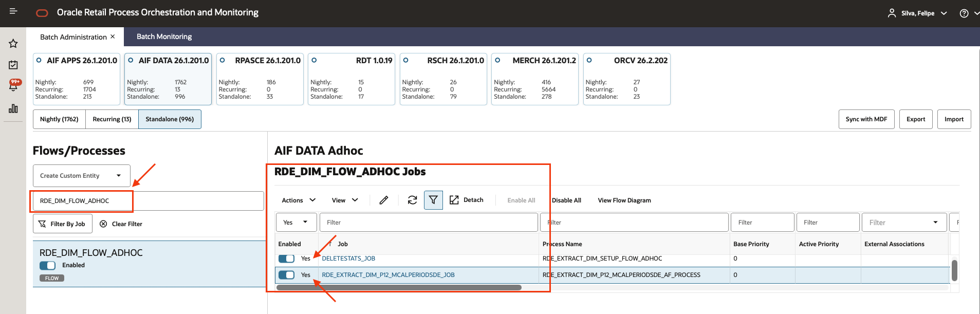The height and width of the screenshot is (314, 980).
Task: Click the Base Priority filter field
Action: click(763, 223)
